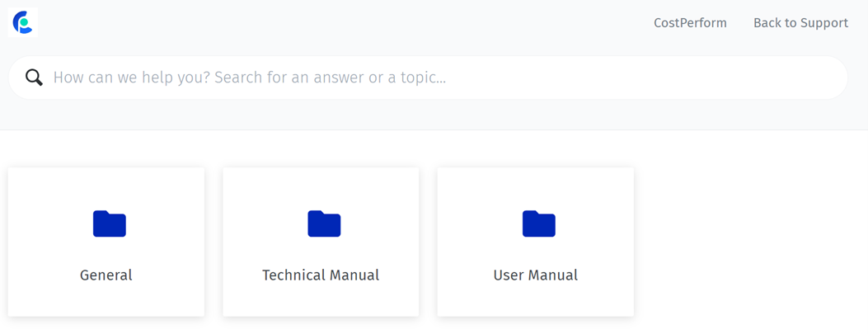Click the blue folder above User Manual
The image size is (868, 334).
538,223
